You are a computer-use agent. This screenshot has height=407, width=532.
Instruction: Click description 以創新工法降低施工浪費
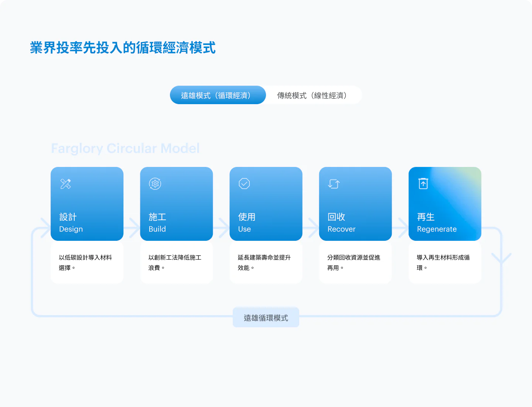175,263
